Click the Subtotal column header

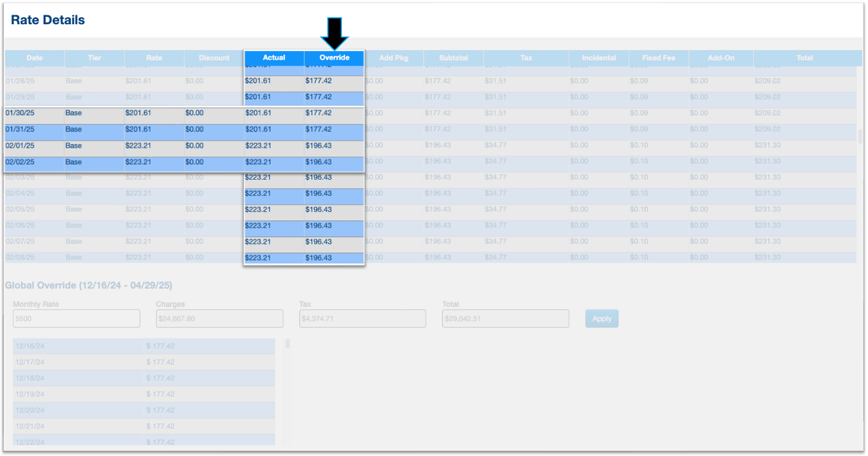tap(453, 58)
